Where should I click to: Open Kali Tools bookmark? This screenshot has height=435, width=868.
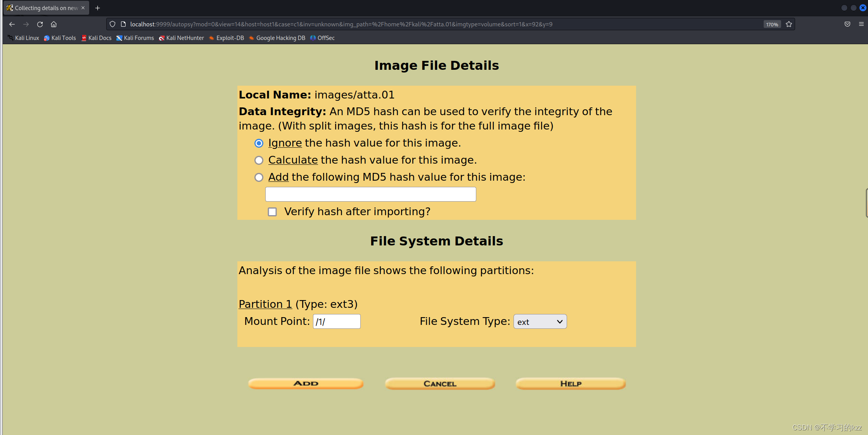(60, 38)
